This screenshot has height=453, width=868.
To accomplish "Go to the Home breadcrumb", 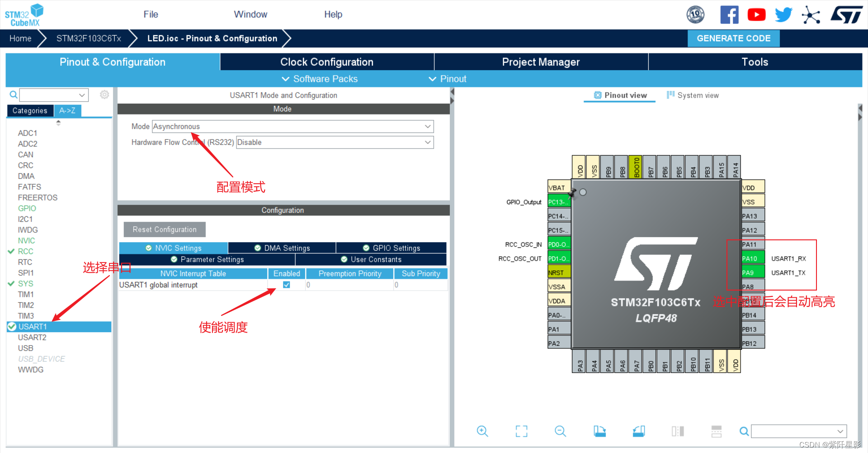I will click(20, 38).
